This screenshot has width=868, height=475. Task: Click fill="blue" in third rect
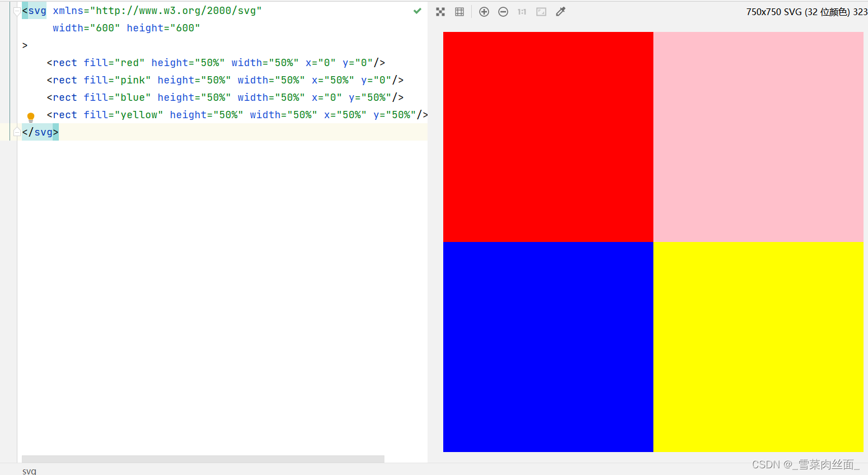pyautogui.click(x=117, y=97)
